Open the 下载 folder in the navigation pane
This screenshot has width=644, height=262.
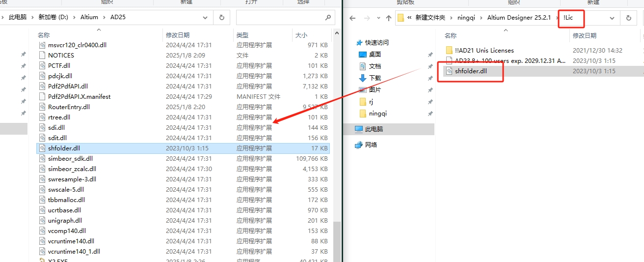375,78
